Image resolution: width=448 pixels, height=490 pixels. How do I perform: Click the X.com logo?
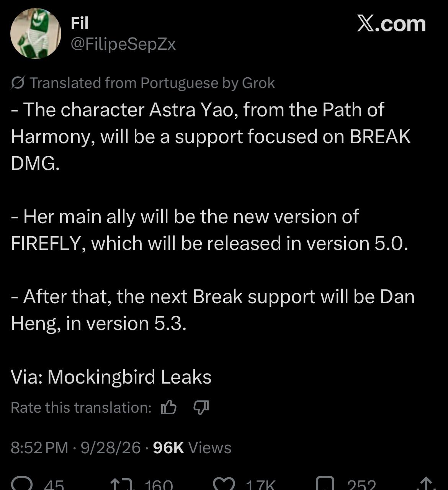pyautogui.click(x=391, y=24)
